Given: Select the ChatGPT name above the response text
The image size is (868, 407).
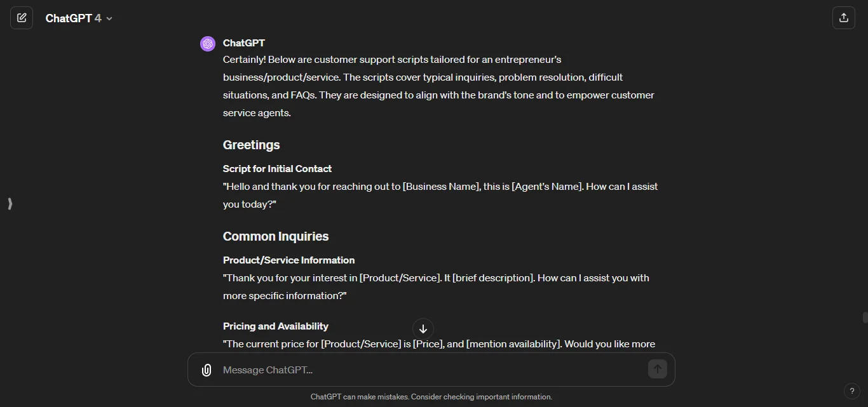Looking at the screenshot, I should [243, 43].
